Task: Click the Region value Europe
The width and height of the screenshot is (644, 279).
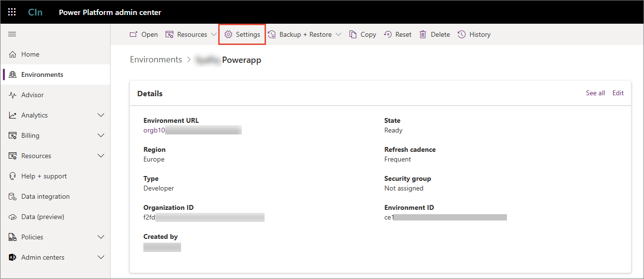Action: pyautogui.click(x=154, y=159)
